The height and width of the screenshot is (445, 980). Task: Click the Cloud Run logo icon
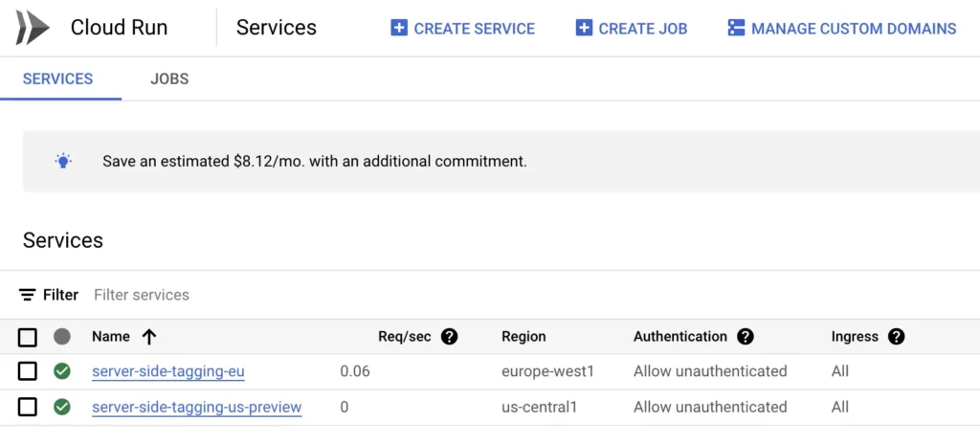point(33,28)
